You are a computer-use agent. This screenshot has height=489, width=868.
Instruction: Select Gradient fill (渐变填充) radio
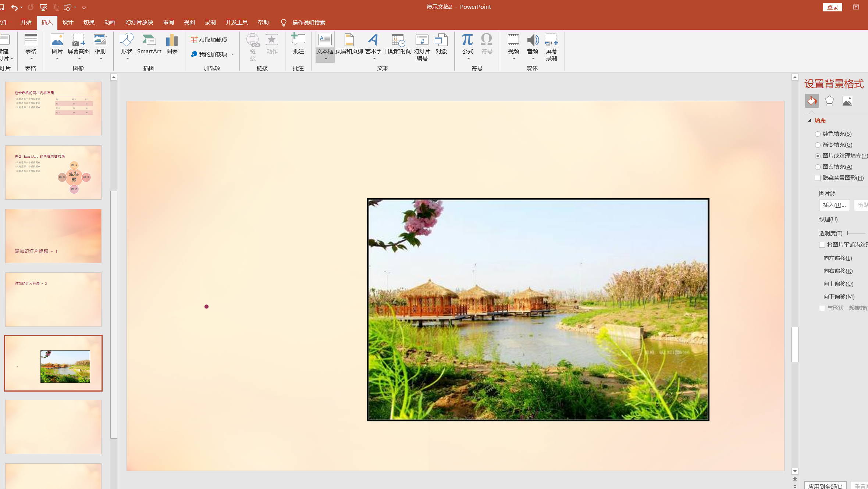point(818,145)
